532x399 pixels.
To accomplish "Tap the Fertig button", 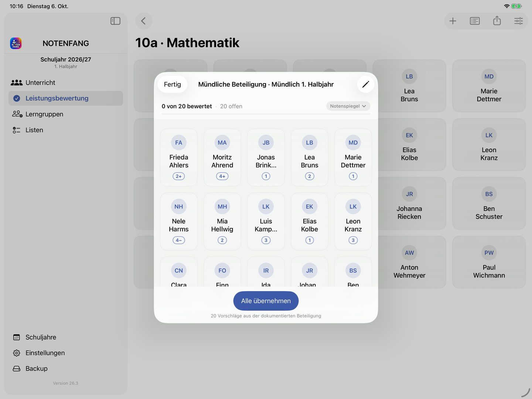I will [173, 84].
